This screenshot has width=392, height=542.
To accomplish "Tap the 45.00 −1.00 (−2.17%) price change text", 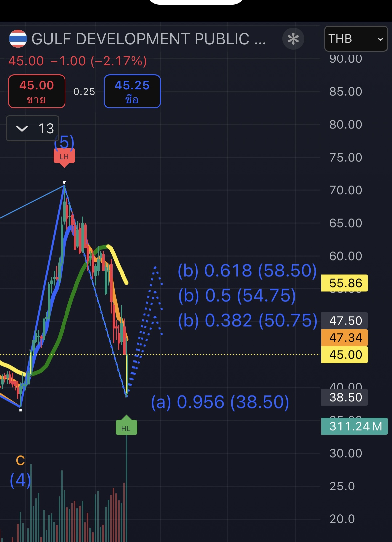I will coord(77,61).
